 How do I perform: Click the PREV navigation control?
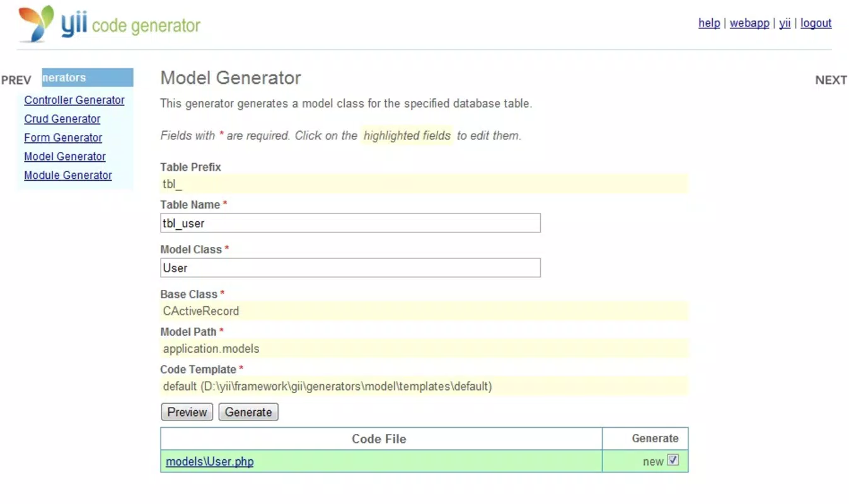tap(16, 81)
